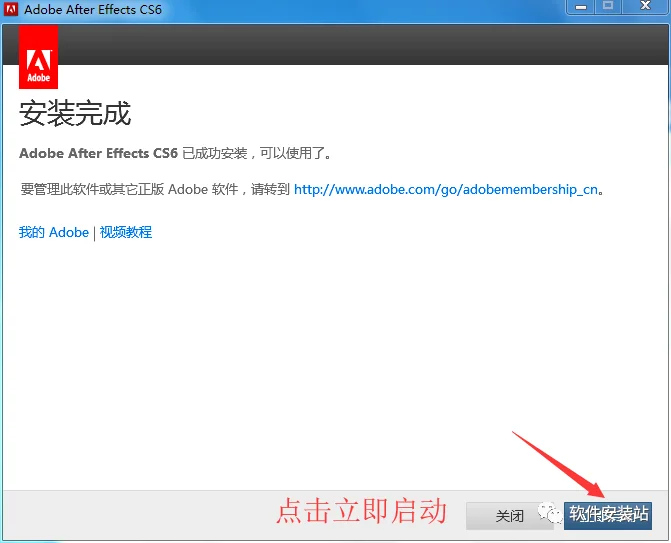The width and height of the screenshot is (671, 543).
Task: Click the 安装完成 heading
Action: tap(75, 114)
